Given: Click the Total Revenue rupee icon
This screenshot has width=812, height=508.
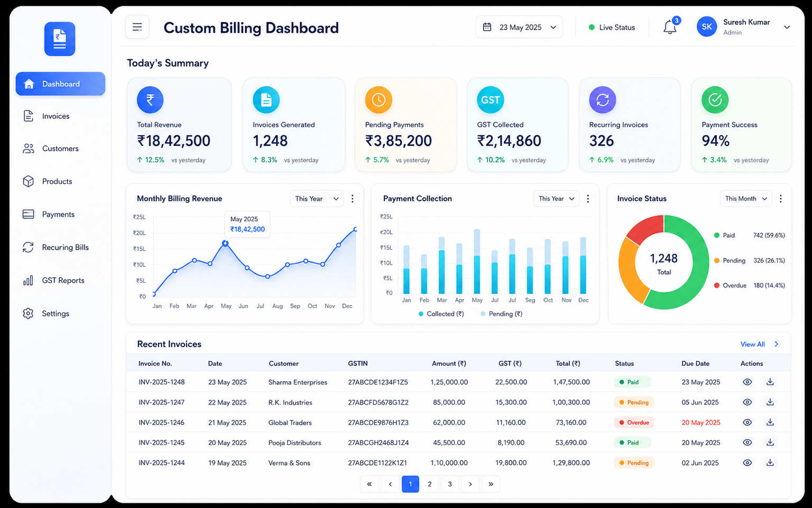Looking at the screenshot, I should click(x=150, y=99).
